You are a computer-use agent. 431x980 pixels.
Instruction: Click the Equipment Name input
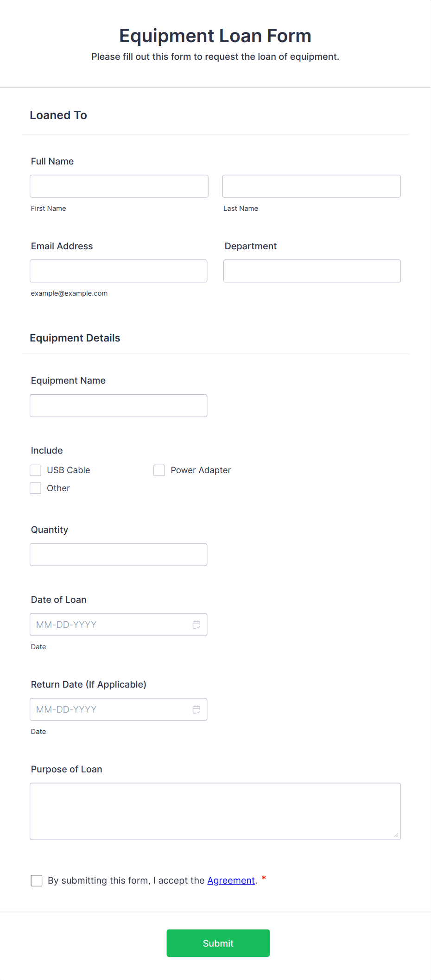[x=119, y=406]
